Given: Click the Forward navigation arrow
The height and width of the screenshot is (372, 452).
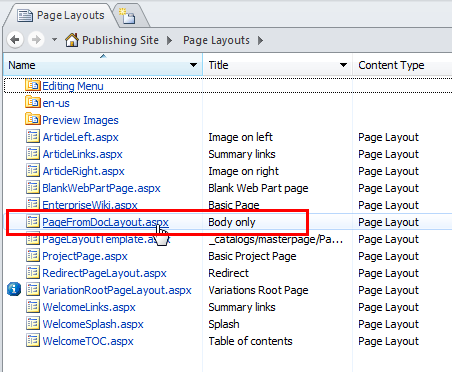Looking at the screenshot, I should (36, 40).
